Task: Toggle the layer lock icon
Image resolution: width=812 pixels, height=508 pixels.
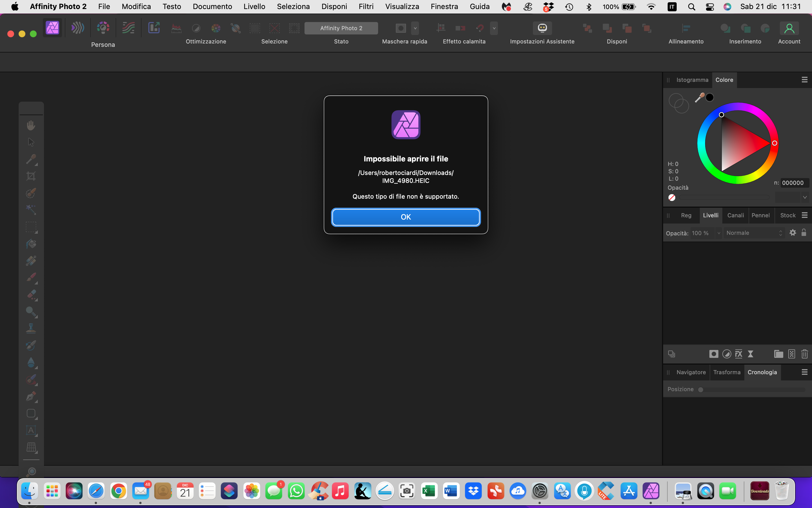Action: [804, 233]
